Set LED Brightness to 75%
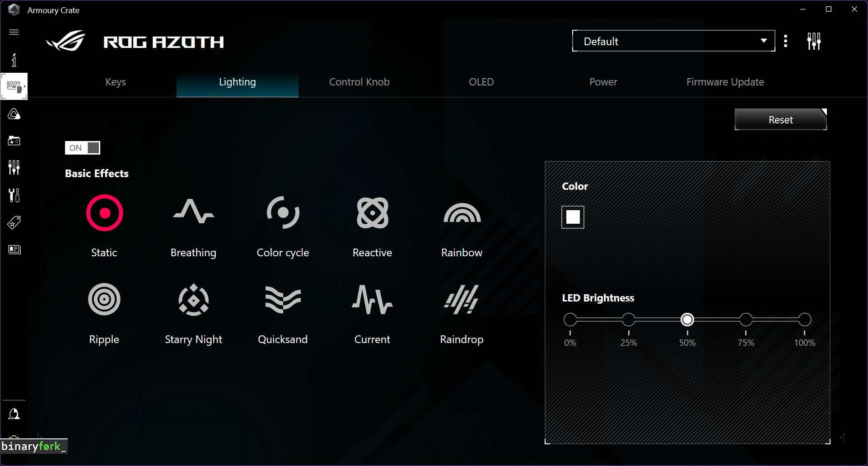 [x=746, y=320]
